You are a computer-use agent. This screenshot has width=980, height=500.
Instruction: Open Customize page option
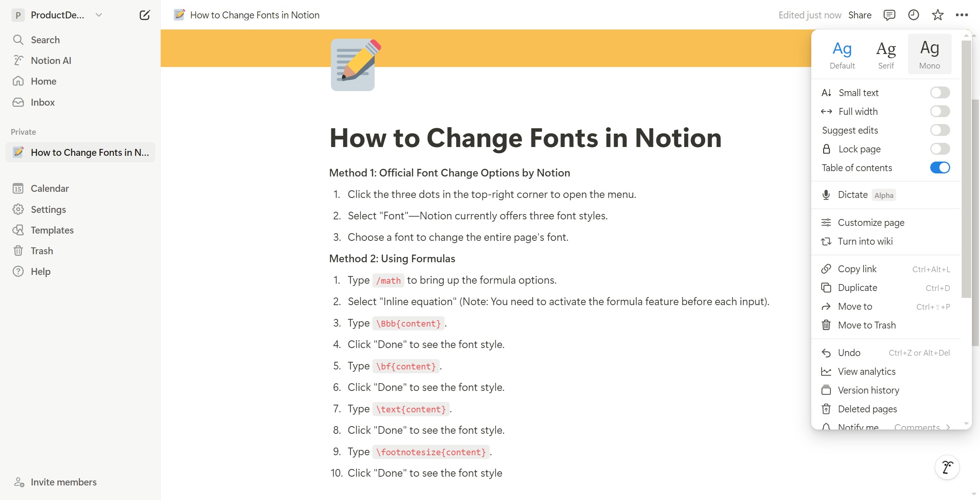point(886,222)
